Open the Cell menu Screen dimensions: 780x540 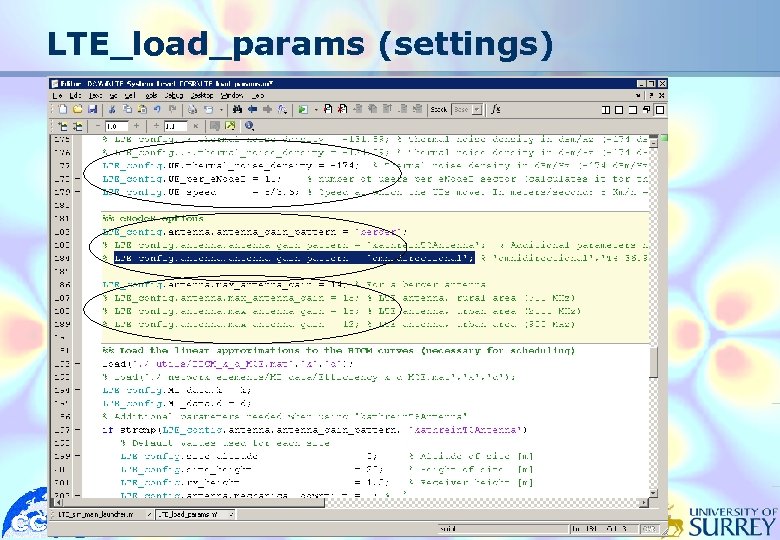coord(130,95)
